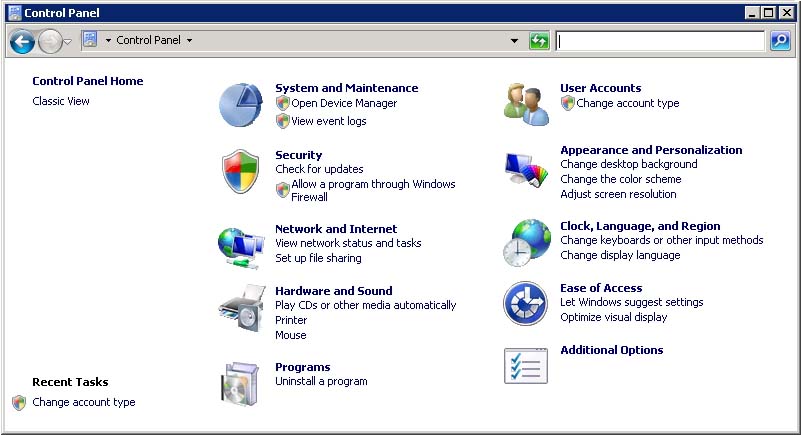The image size is (801, 435).
Task: Select View event logs
Action: point(328,121)
